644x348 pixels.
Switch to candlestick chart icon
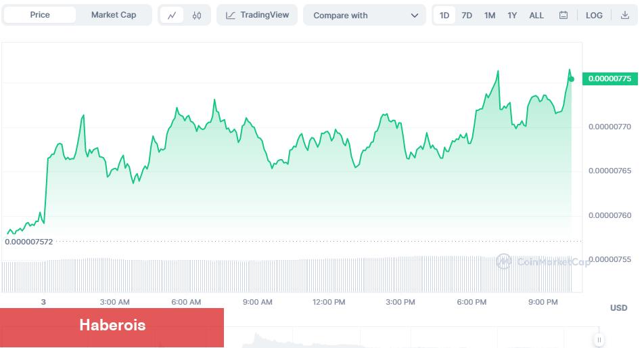pyautogui.click(x=197, y=15)
